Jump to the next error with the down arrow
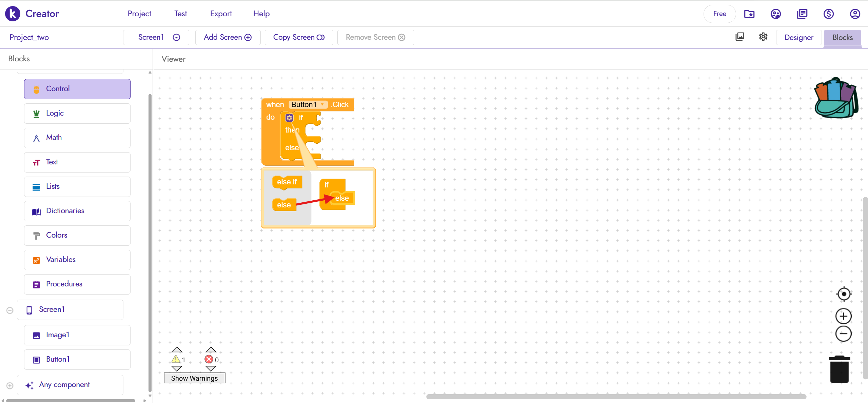Viewport: 868px width, 403px height. pos(211,368)
